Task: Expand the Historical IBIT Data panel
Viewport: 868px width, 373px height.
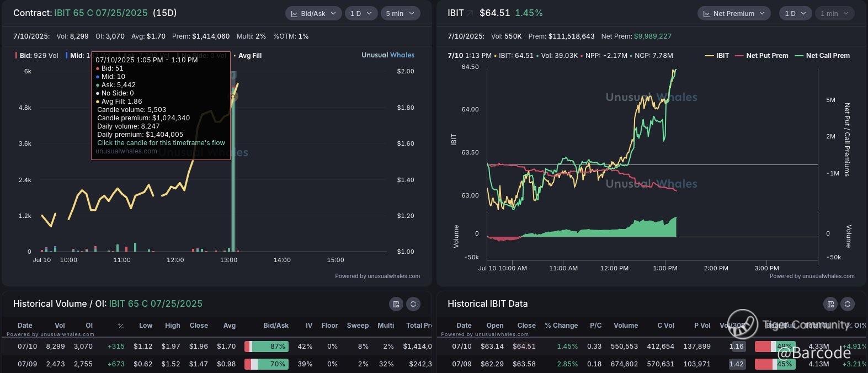Action: [x=848, y=304]
